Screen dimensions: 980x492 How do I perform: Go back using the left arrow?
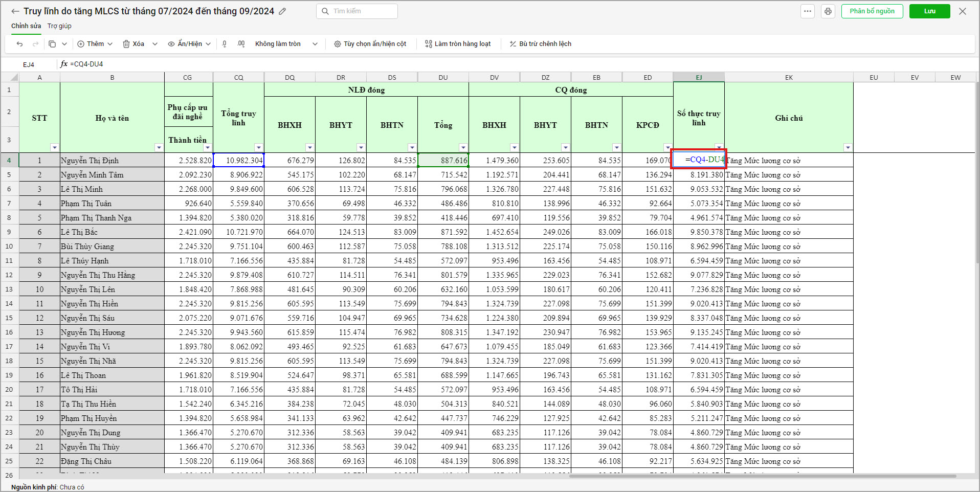pos(15,11)
